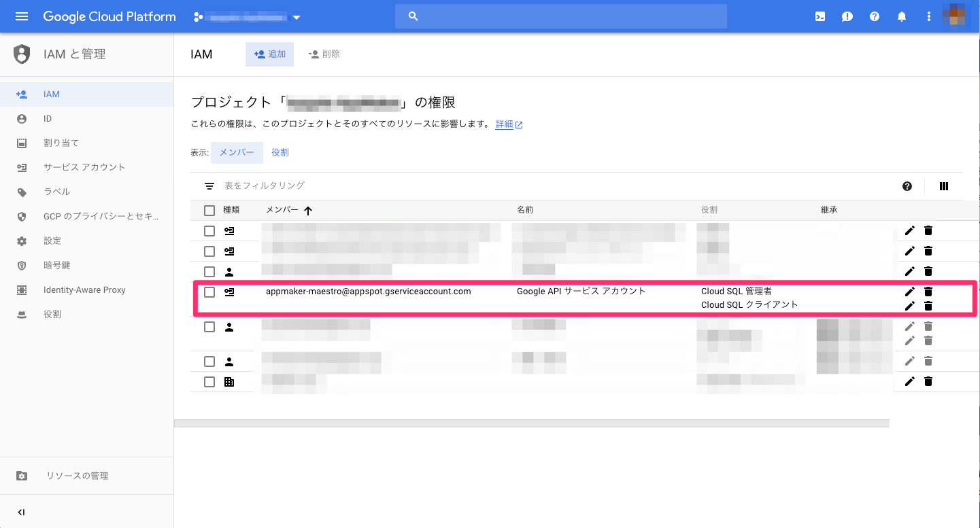Viewport: 980px width, 528px height.
Task: Open ID in the sidebar
Action: (86, 119)
